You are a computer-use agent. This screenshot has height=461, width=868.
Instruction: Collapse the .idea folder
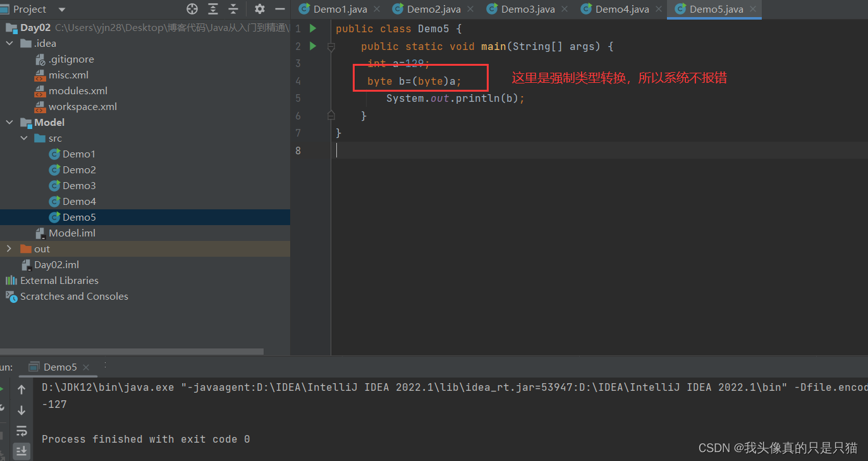point(9,43)
